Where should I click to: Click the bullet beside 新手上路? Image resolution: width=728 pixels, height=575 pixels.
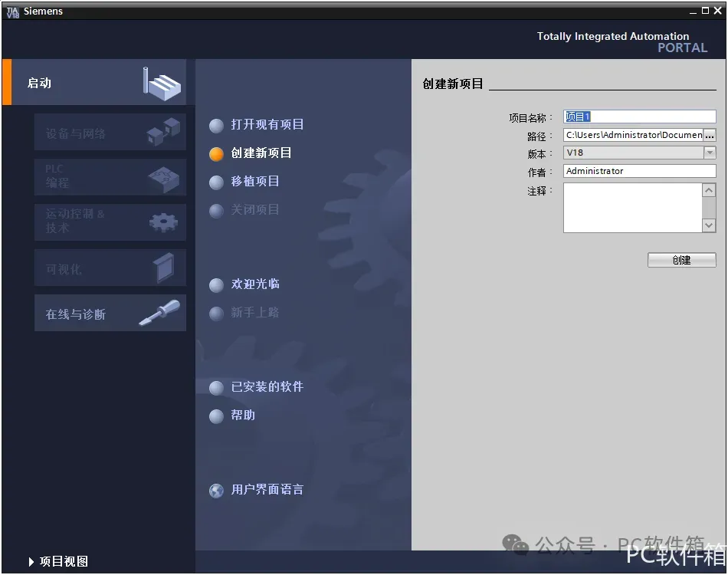tap(216, 314)
